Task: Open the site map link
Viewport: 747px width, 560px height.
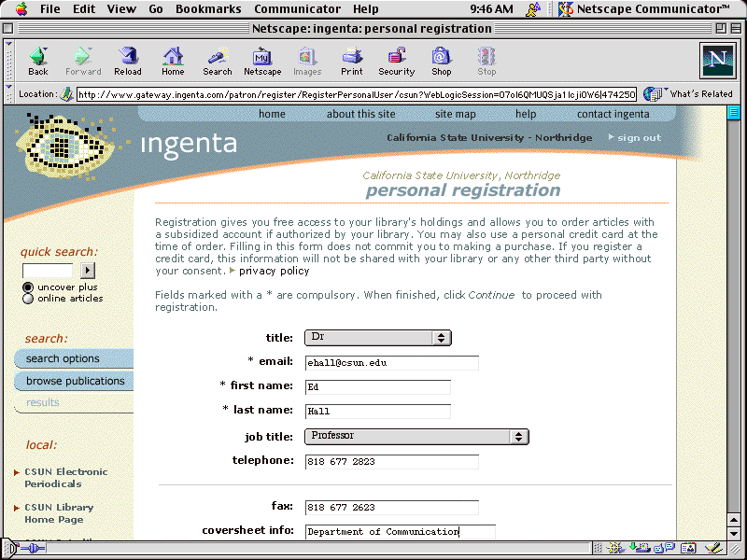Action: pyautogui.click(x=456, y=114)
